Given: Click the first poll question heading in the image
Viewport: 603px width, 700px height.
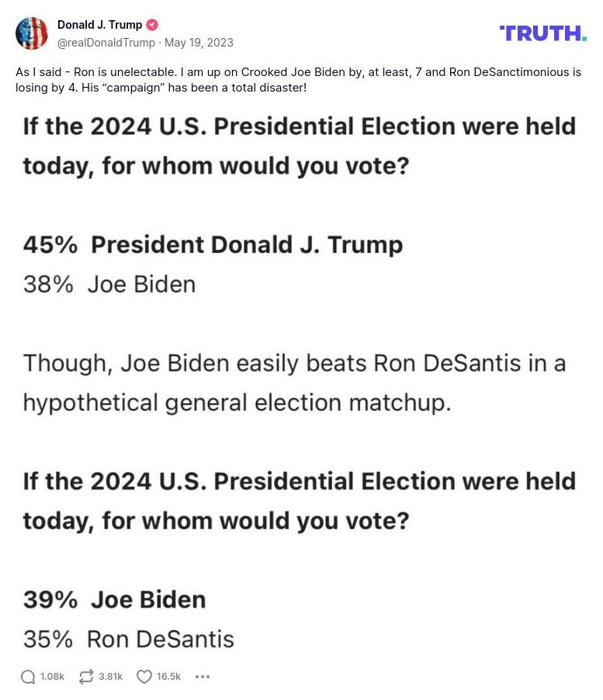Looking at the screenshot, I should 299,146.
